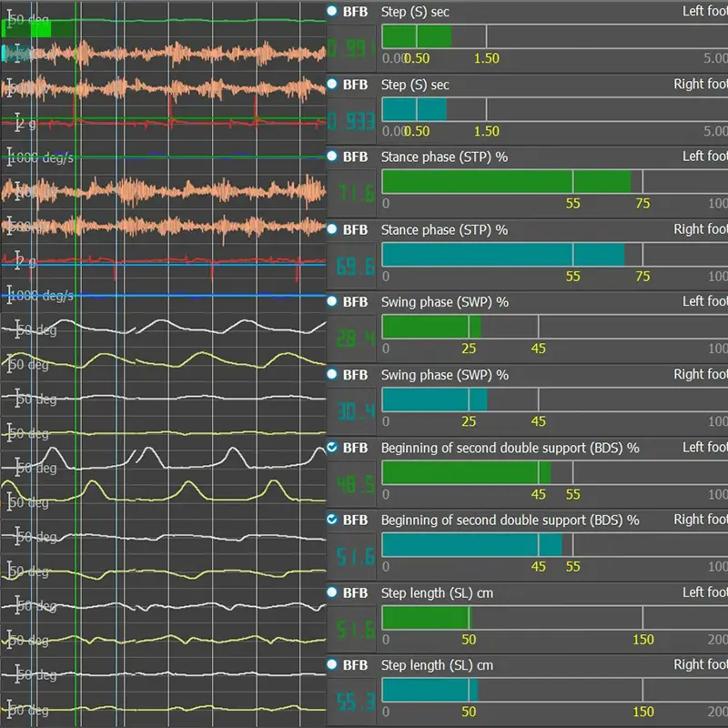
Task: Enable BFB for Left foot Step (S) sec
Action: [x=332, y=12]
